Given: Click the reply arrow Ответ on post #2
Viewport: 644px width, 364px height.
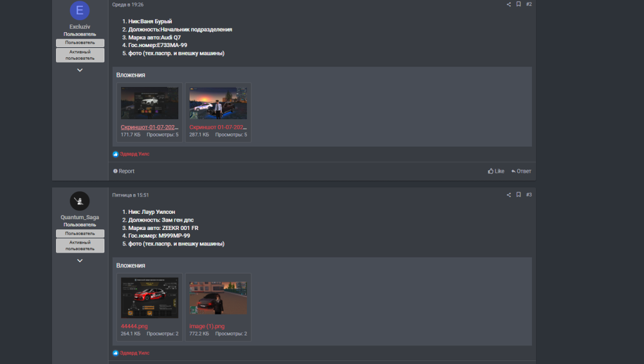Looking at the screenshot, I should pyautogui.click(x=521, y=171).
